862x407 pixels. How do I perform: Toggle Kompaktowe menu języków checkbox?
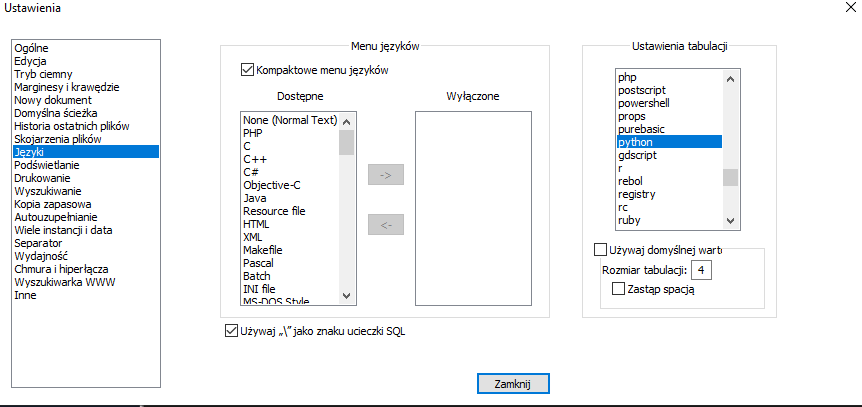point(248,71)
